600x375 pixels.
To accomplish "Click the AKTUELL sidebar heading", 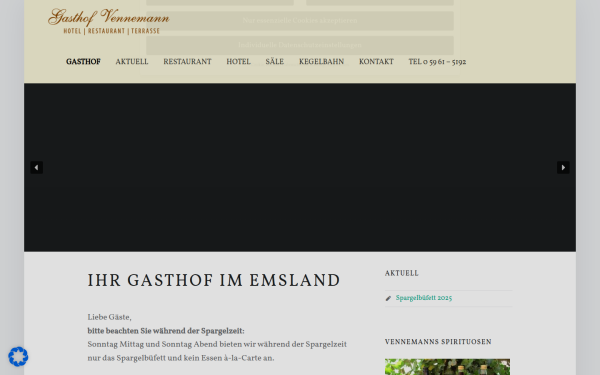I will click(x=402, y=273).
